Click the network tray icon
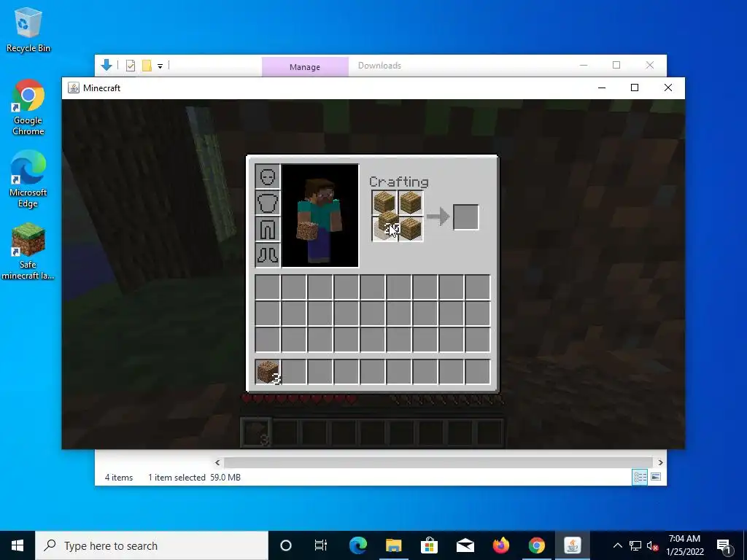Image resolution: width=747 pixels, height=560 pixels. coord(635,545)
